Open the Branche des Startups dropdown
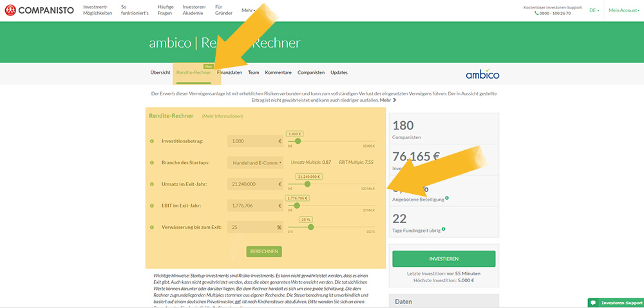Image resolution: width=644 pixels, height=308 pixels. (x=255, y=162)
